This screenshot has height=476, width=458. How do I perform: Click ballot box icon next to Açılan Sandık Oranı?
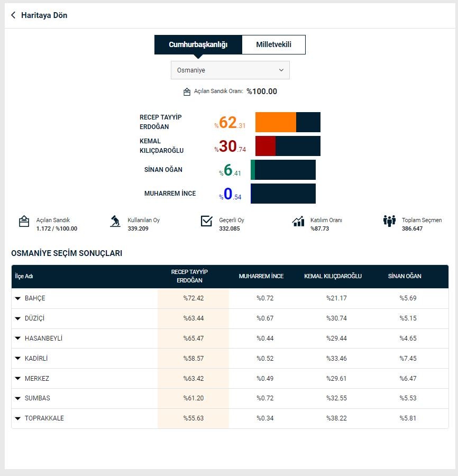click(187, 92)
